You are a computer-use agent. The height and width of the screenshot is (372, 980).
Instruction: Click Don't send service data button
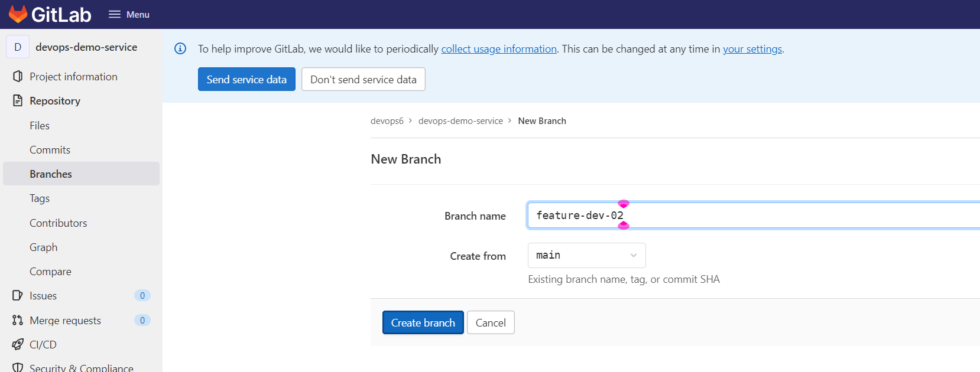[364, 79]
